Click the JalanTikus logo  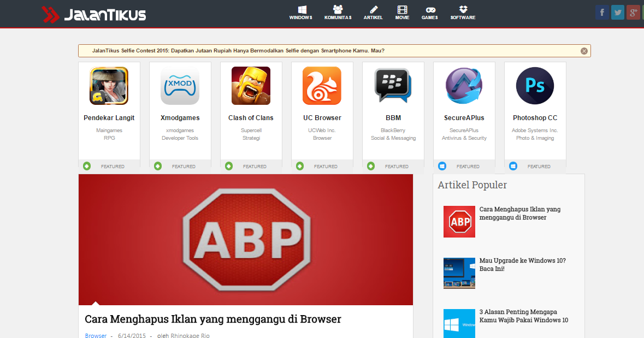(93, 15)
